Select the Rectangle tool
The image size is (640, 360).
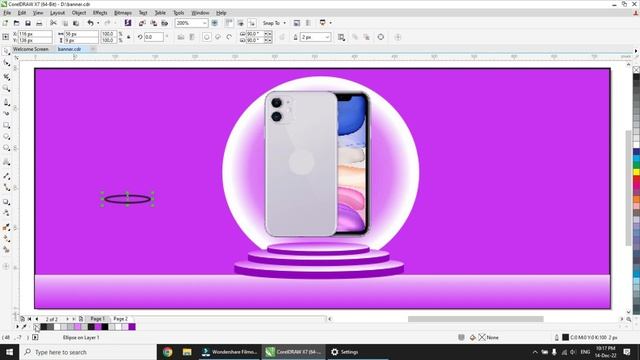click(6, 125)
